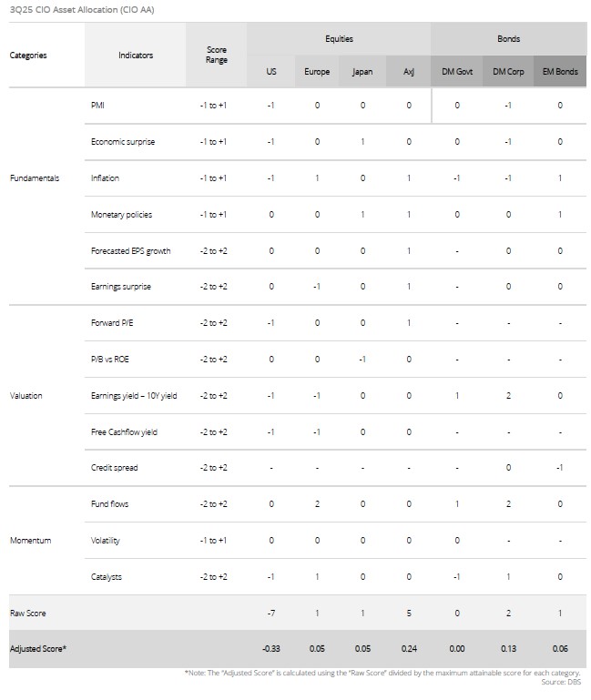This screenshot has height=700, width=591.
Task: Click the Bonds header cell
Action: 509,39
